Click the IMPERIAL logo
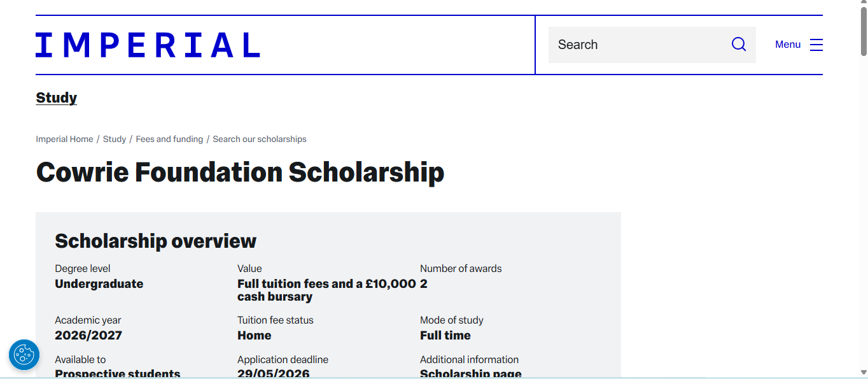This screenshot has height=379, width=868. tap(148, 44)
